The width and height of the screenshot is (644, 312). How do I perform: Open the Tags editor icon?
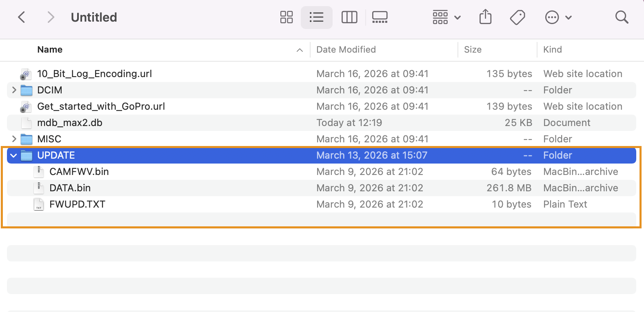(517, 17)
